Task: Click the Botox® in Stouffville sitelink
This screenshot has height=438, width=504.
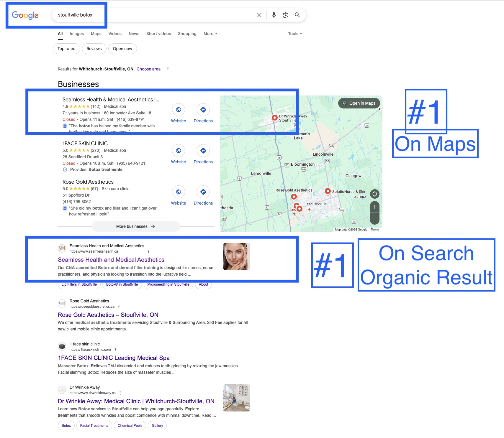Action: click(122, 284)
